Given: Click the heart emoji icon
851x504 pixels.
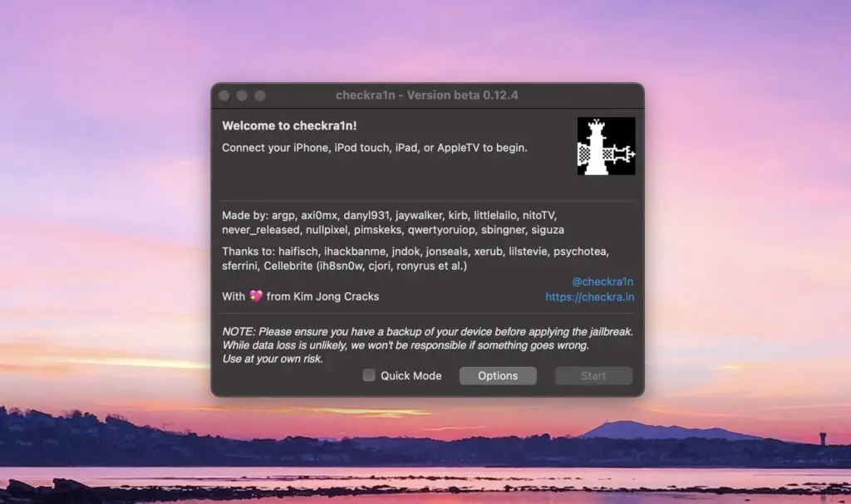Looking at the screenshot, I should click(256, 296).
